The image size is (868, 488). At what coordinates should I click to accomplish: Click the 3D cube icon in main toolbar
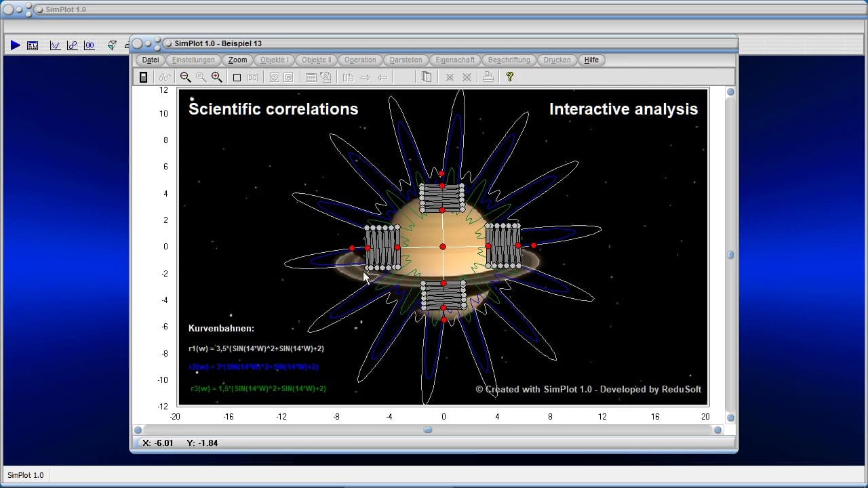112,45
